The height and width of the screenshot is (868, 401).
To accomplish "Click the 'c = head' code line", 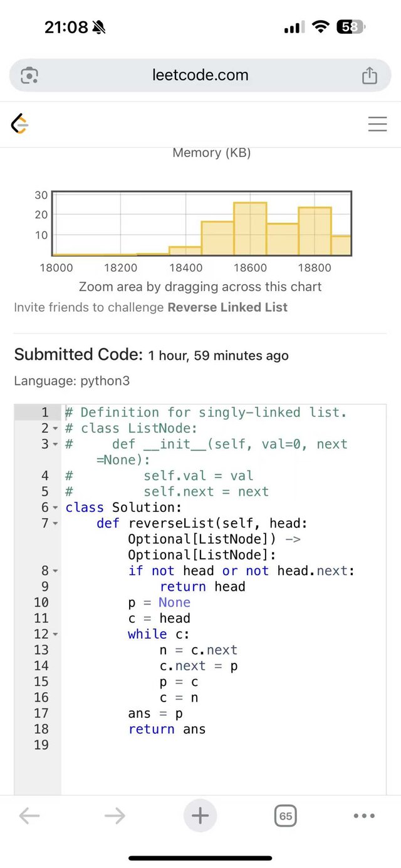I will click(x=159, y=618).
